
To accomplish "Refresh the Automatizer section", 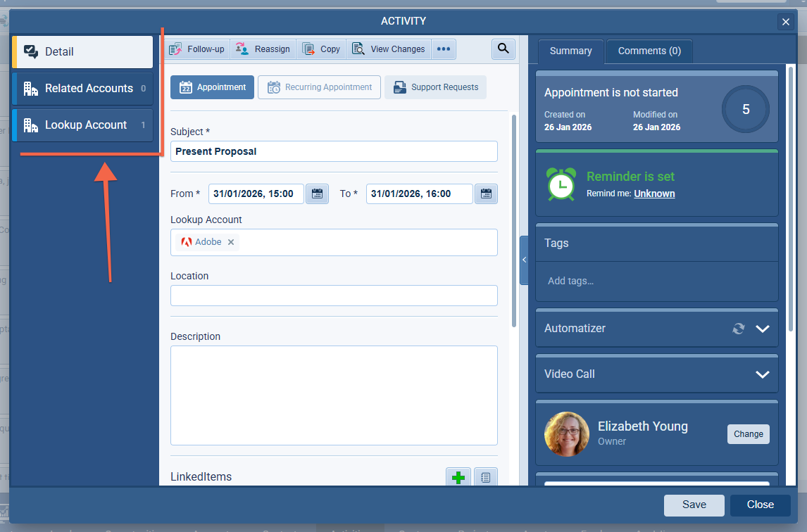I will (738, 329).
